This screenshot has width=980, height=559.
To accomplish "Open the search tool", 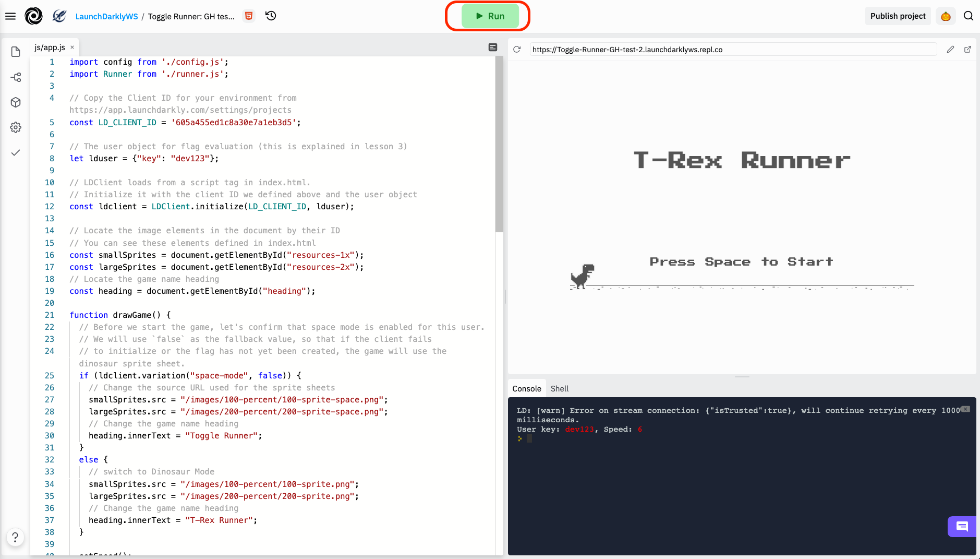I will point(969,16).
